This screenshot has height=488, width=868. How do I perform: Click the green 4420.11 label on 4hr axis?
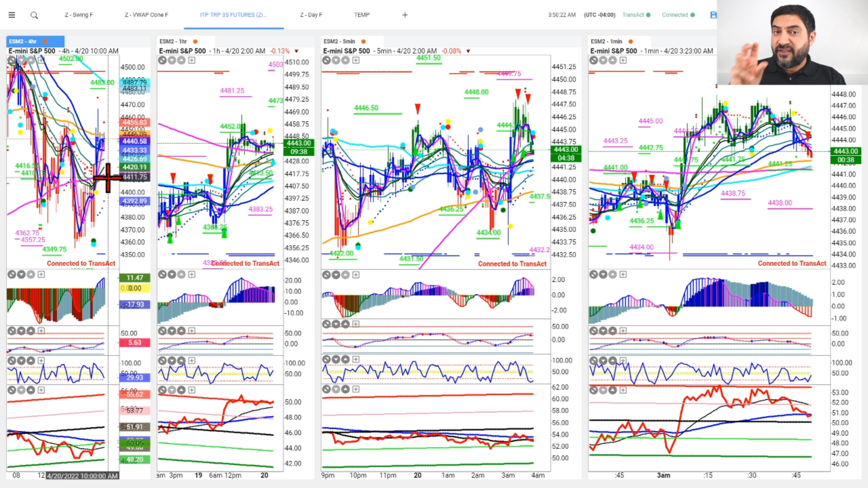135,167
